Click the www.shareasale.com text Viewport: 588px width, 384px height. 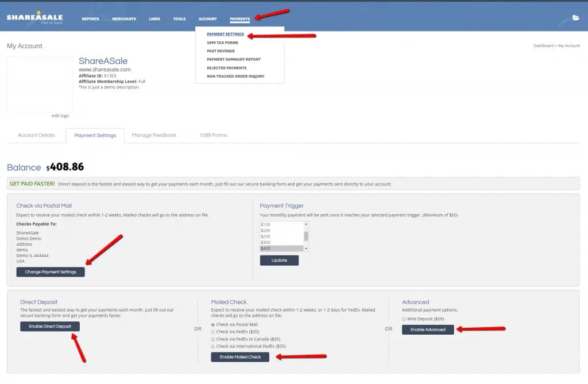[105, 69]
